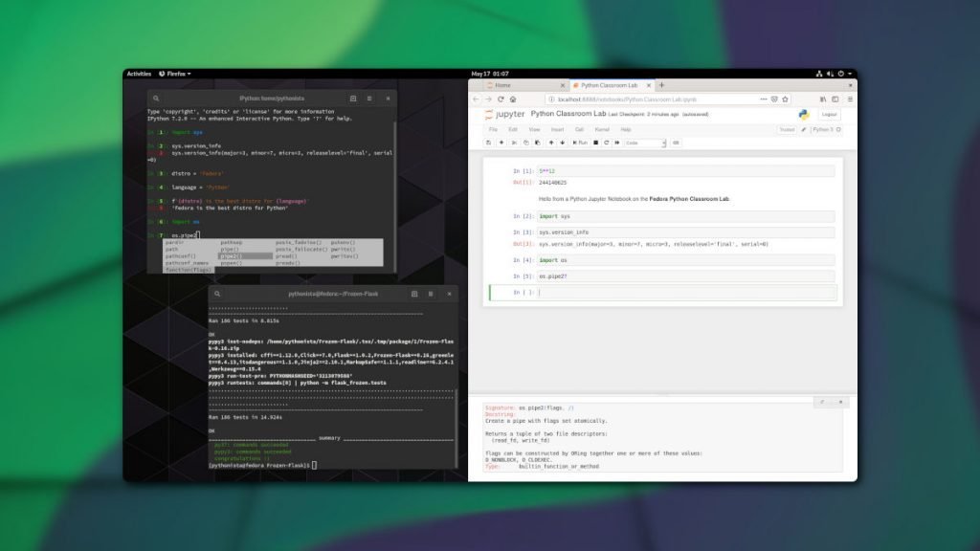Move the selected cell up

point(549,143)
